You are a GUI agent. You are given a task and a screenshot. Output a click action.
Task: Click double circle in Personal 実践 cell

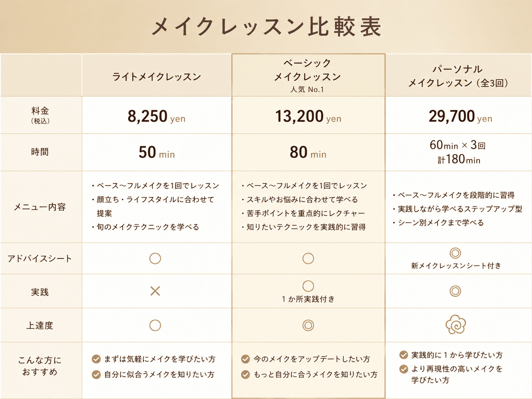(x=455, y=291)
